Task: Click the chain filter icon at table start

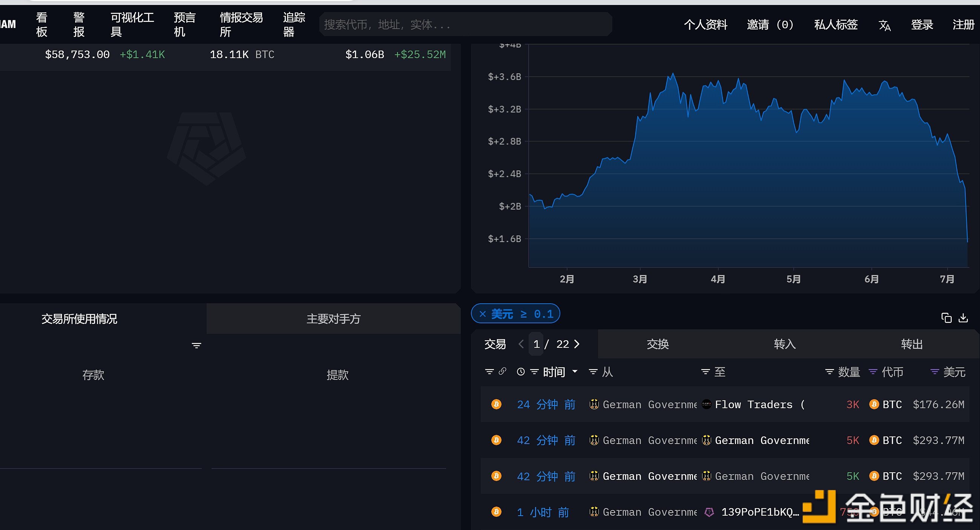Action: 489,371
